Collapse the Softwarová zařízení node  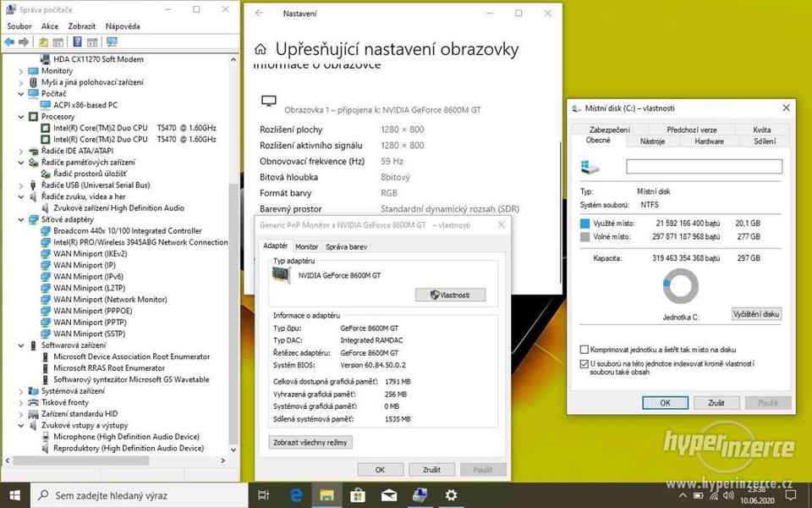[x=21, y=345]
